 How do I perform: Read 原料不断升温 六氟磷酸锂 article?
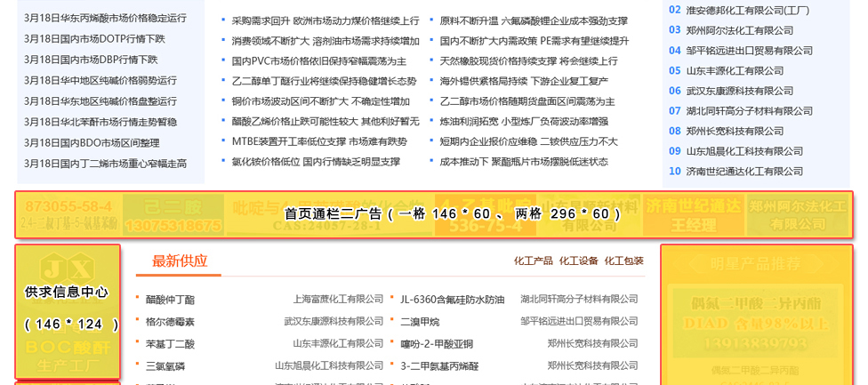coord(533,20)
